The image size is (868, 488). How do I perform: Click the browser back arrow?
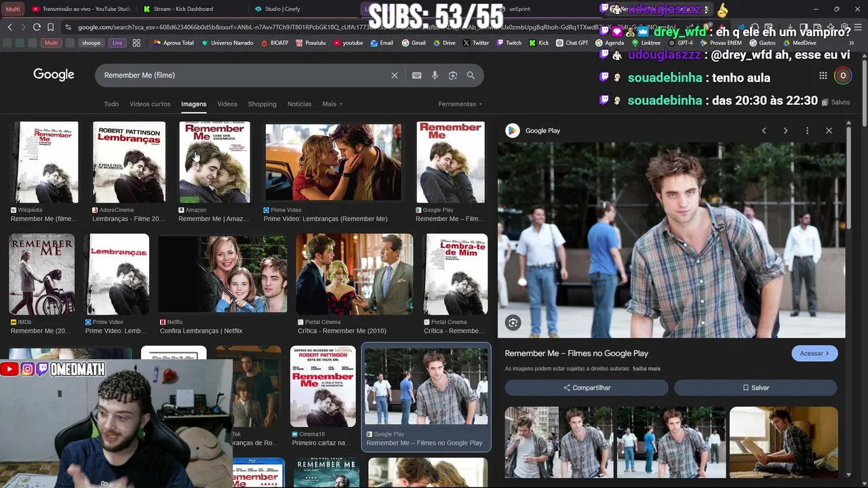click(x=9, y=27)
